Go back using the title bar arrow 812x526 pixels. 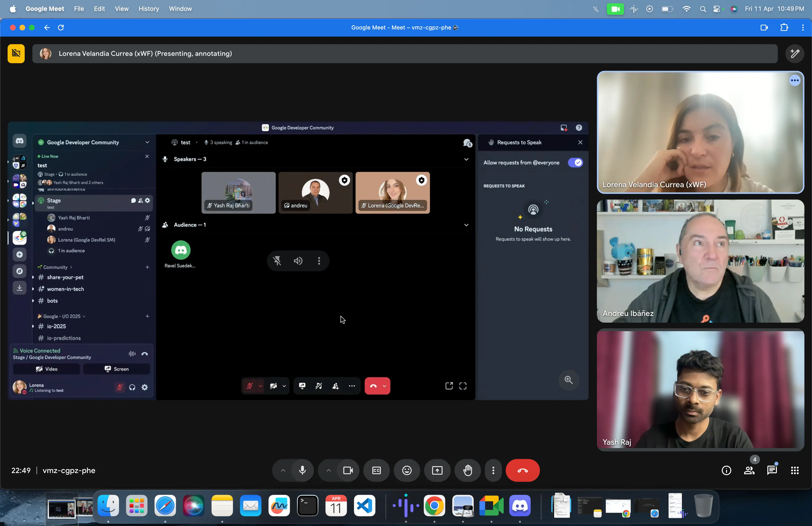click(47, 28)
